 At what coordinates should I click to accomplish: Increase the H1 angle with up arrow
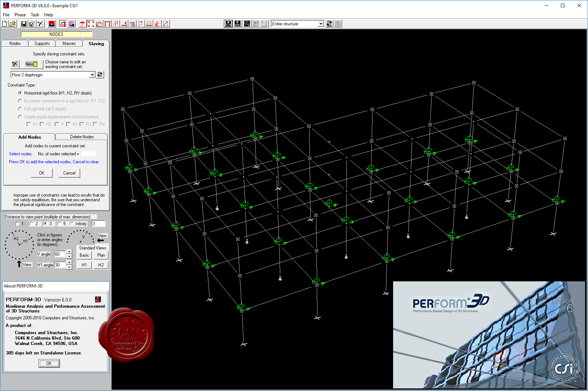pos(69,262)
